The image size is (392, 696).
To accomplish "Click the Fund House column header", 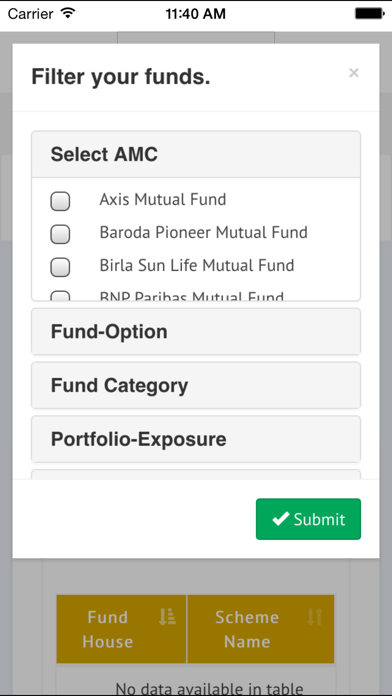I will [122, 629].
